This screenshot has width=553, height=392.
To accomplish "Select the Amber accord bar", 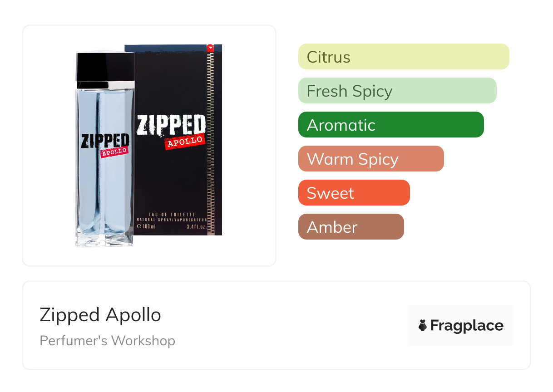I will (x=351, y=227).
